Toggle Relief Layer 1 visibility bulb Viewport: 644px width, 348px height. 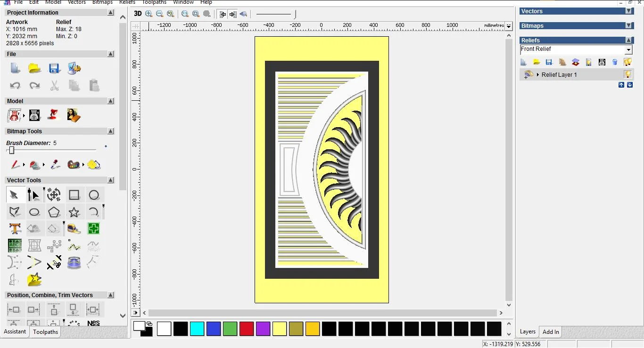click(627, 74)
